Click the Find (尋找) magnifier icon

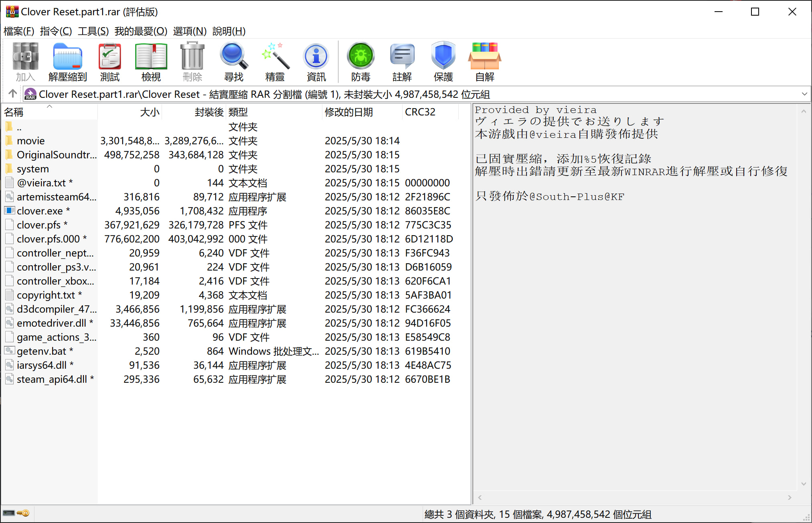tap(233, 62)
